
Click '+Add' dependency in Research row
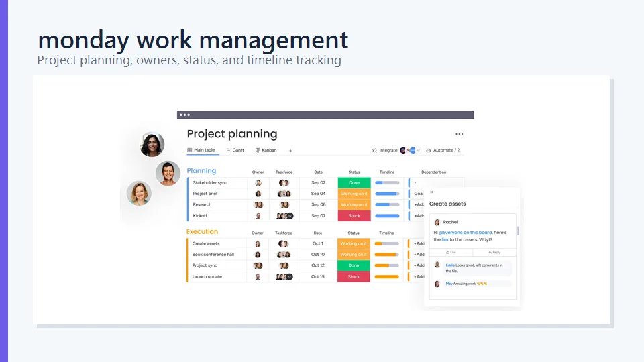(419, 205)
